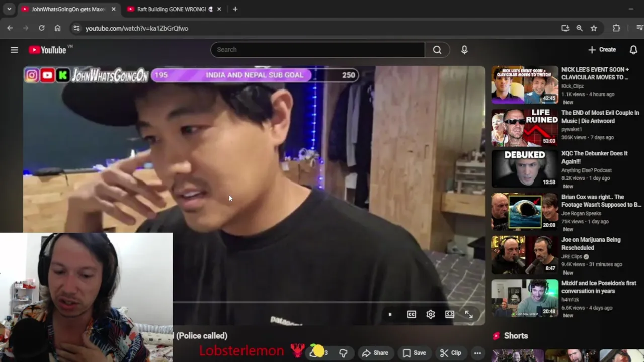Image resolution: width=644 pixels, height=362 pixels.
Task: Click the address bar URL
Action: click(x=137, y=28)
